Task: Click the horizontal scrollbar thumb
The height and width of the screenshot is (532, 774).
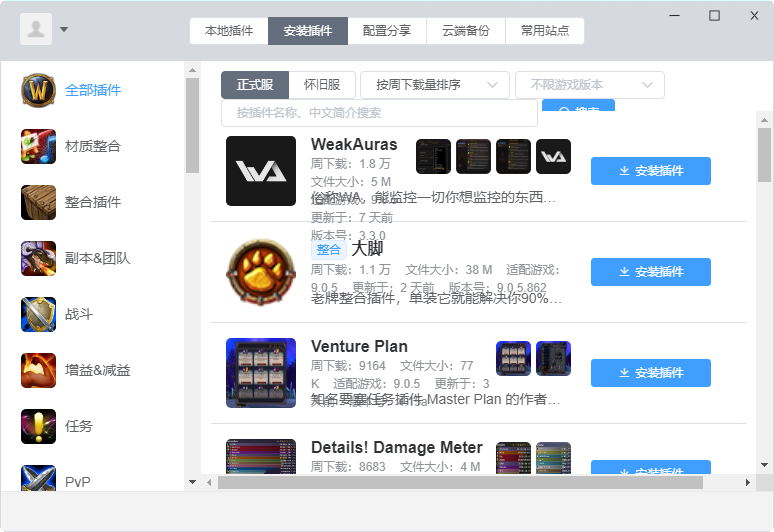Action: pyautogui.click(x=460, y=482)
